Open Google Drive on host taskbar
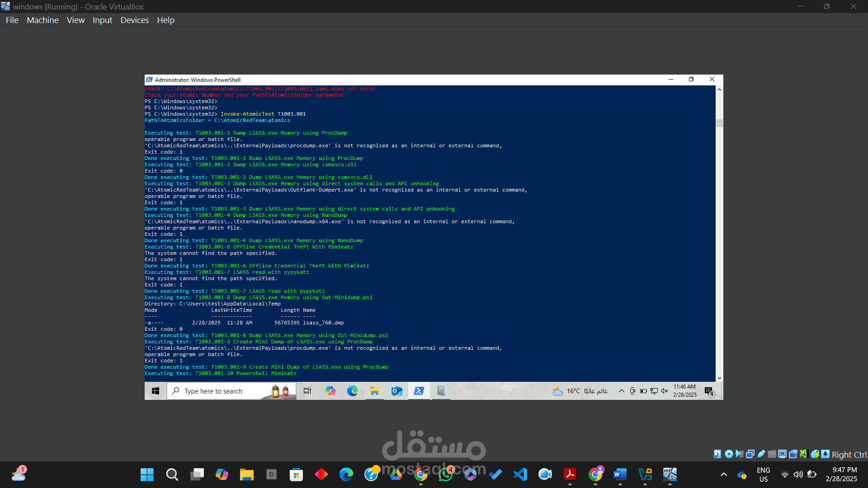This screenshot has width=868, height=488. (396, 474)
